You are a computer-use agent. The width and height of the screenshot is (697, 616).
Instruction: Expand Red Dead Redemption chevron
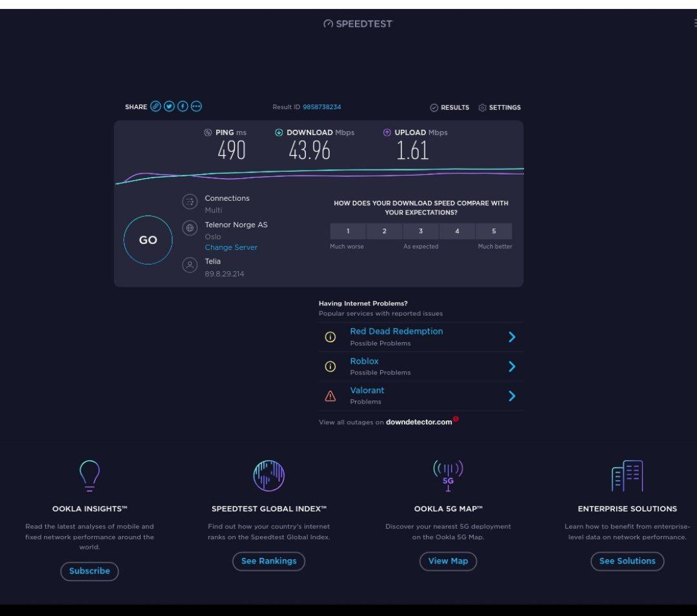click(x=512, y=337)
